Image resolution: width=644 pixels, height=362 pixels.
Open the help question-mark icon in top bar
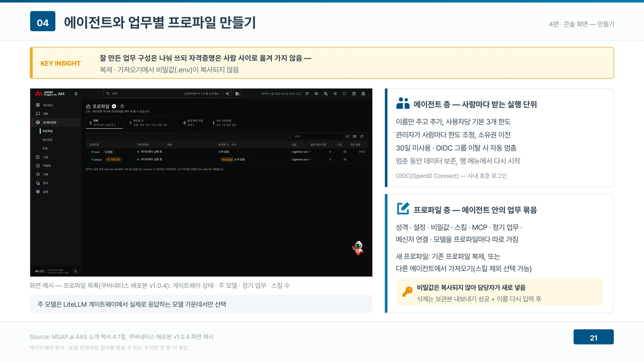coord(354,94)
